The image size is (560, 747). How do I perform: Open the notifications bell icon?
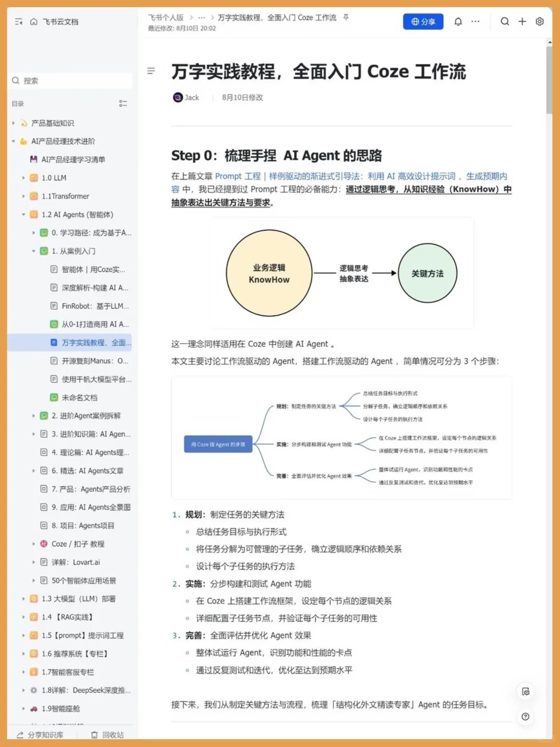(x=458, y=21)
